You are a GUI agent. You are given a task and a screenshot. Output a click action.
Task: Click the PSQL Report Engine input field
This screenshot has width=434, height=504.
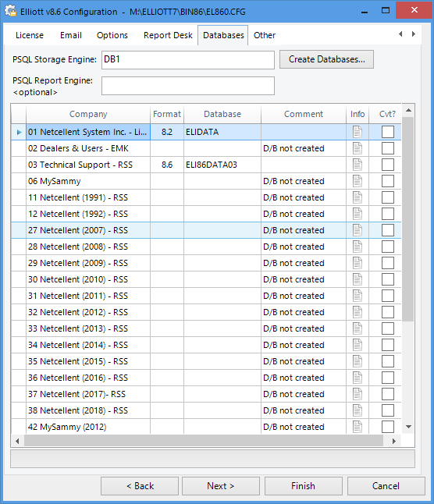coord(188,86)
